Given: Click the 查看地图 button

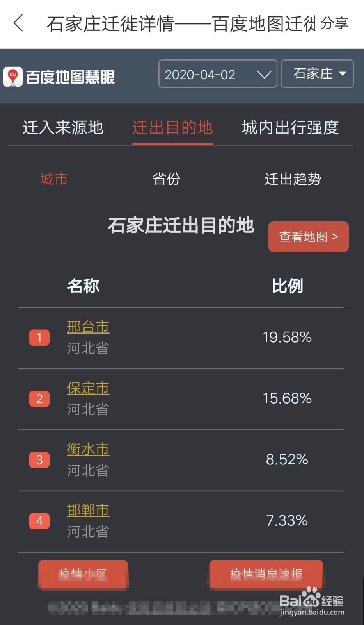Looking at the screenshot, I should (x=309, y=237).
